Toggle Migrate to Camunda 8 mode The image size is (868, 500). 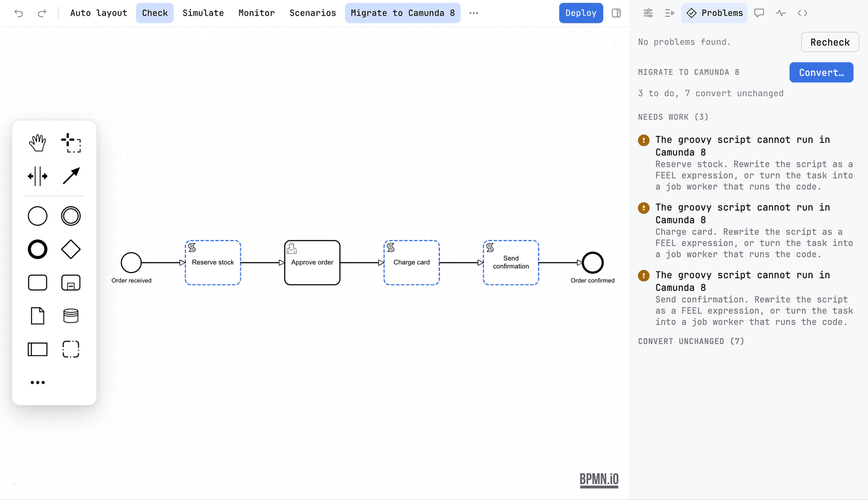click(403, 13)
